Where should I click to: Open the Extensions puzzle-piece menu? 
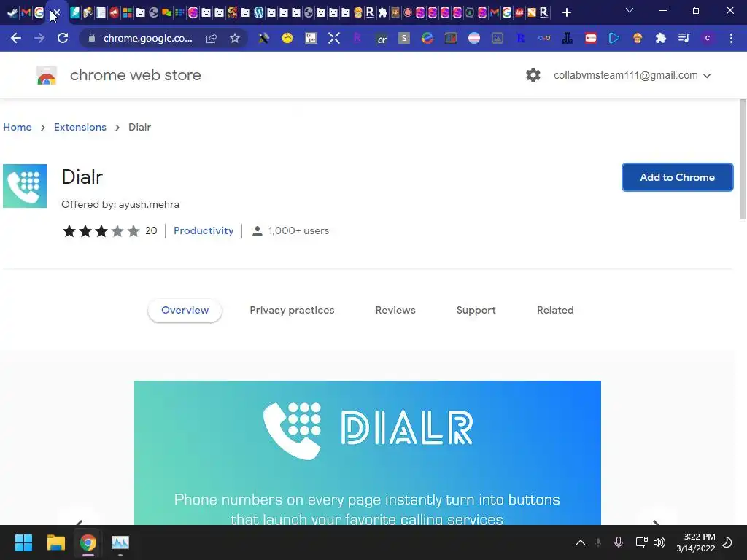pyautogui.click(x=661, y=38)
